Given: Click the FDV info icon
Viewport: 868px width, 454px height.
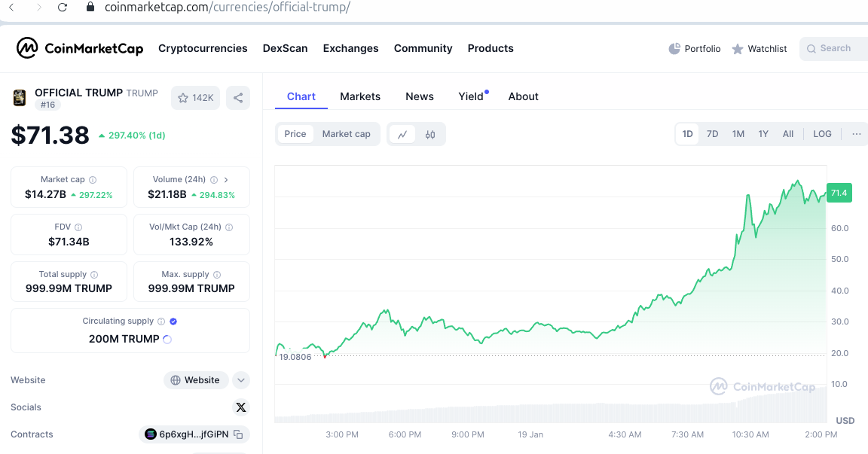Looking at the screenshot, I should click(x=78, y=227).
